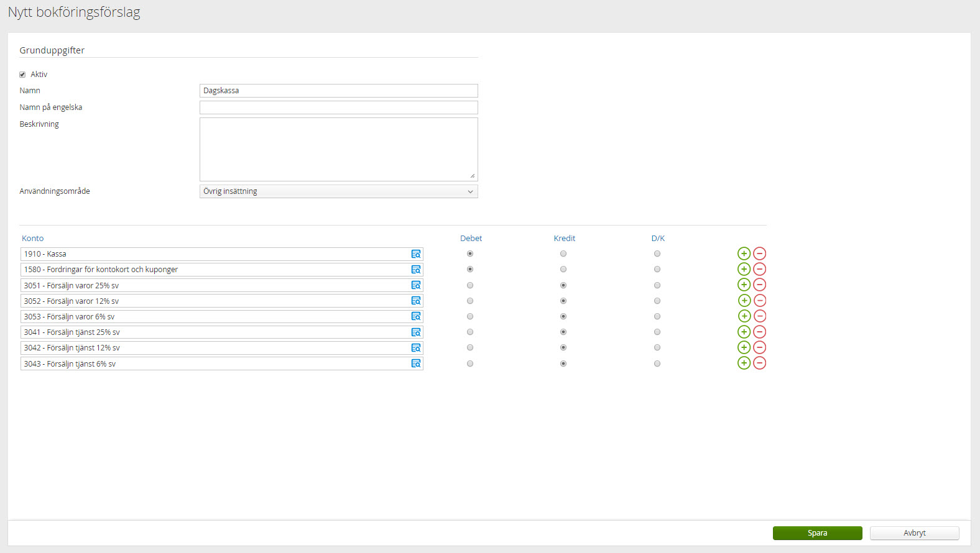This screenshot has width=980, height=553.
Task: Uncheck the Aktiv checkbox
Action: [22, 75]
